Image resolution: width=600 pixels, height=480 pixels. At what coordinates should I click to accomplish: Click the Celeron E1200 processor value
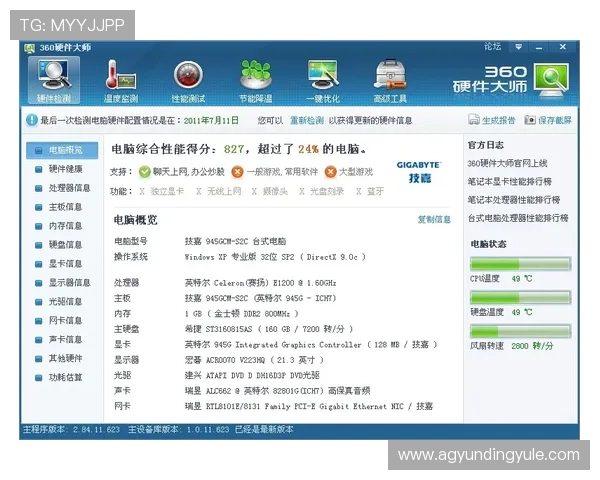click(261, 283)
